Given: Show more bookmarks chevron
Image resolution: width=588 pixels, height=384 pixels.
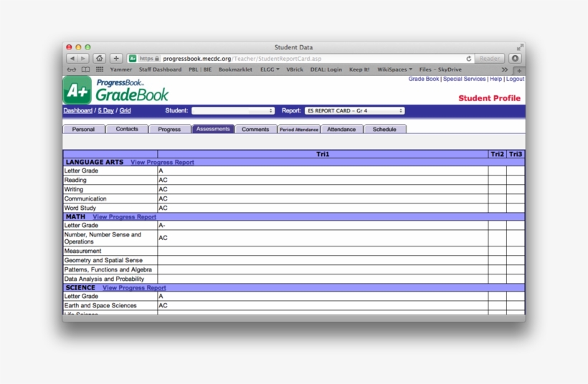Looking at the screenshot, I should (x=505, y=69).
